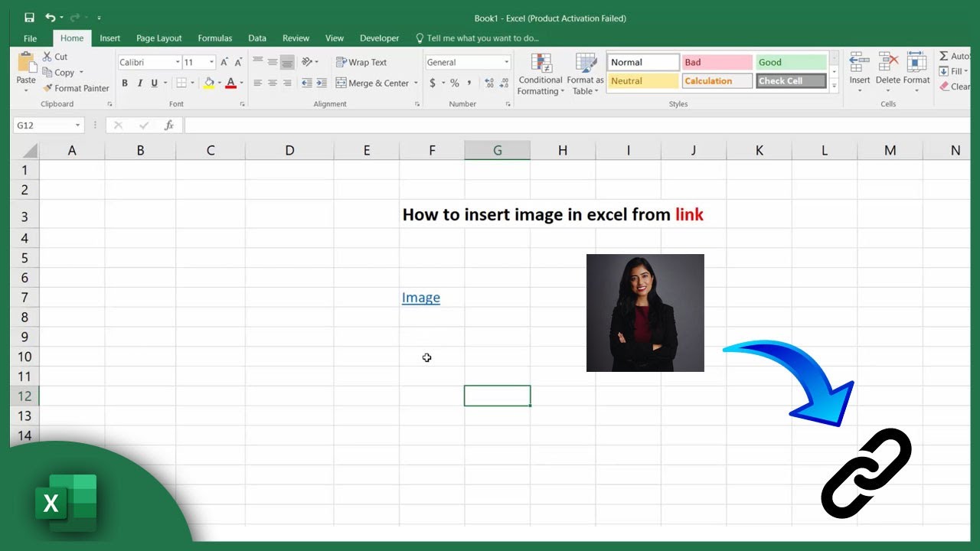The height and width of the screenshot is (551, 980).
Task: Open Merge & Center dropdown arrow
Action: [x=416, y=83]
